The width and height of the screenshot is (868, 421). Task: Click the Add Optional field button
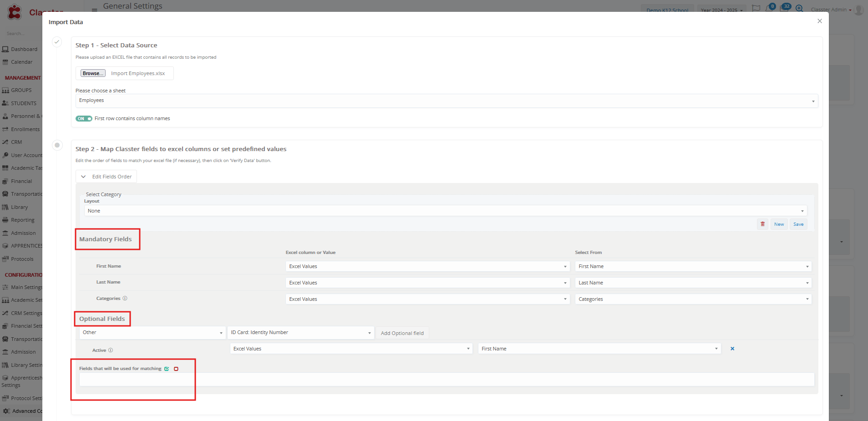402,333
